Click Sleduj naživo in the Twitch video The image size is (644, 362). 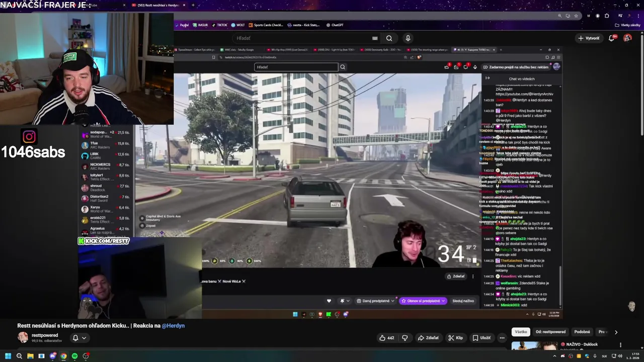[x=463, y=301]
